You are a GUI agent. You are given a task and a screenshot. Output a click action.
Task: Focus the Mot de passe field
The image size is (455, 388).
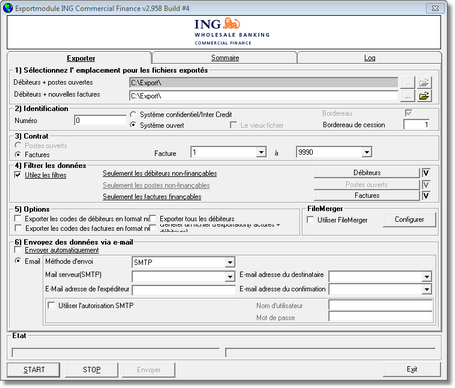tap(380, 316)
